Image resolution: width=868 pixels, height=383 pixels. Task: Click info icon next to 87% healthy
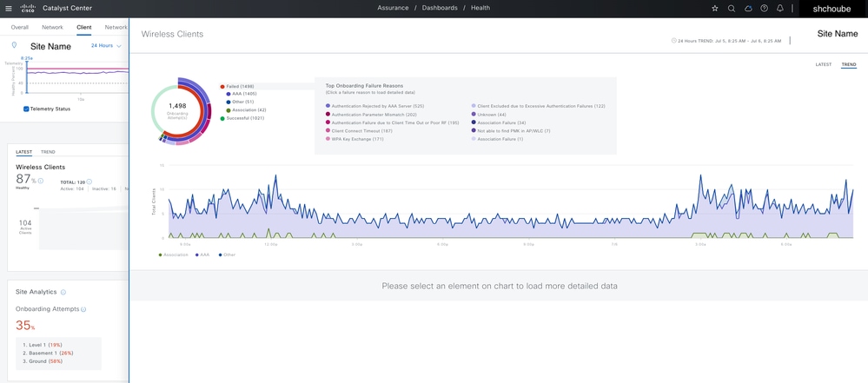41,181
